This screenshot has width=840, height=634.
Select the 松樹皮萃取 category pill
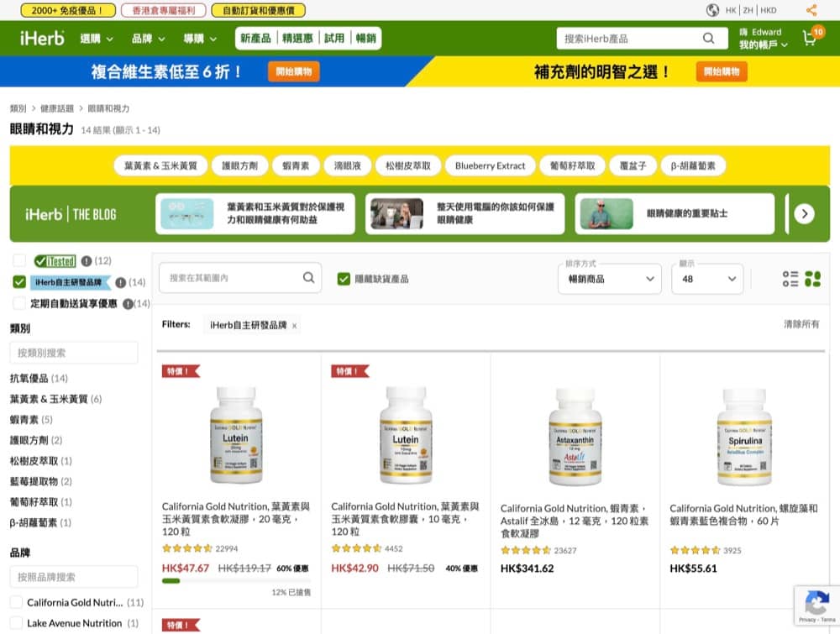pyautogui.click(x=407, y=166)
